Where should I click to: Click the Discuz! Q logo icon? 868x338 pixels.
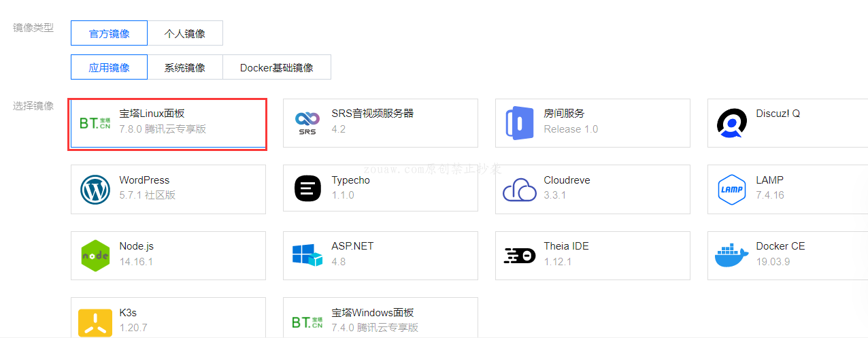[x=731, y=123]
